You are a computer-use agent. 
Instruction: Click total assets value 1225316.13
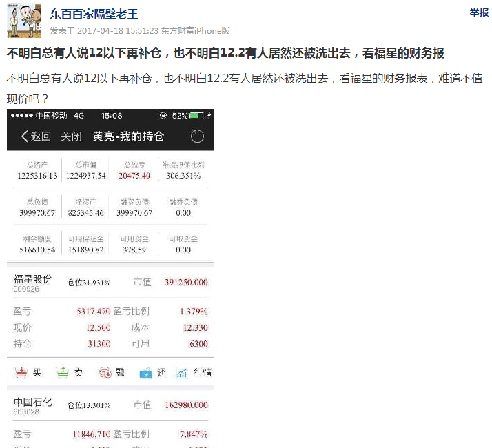pyautogui.click(x=37, y=176)
